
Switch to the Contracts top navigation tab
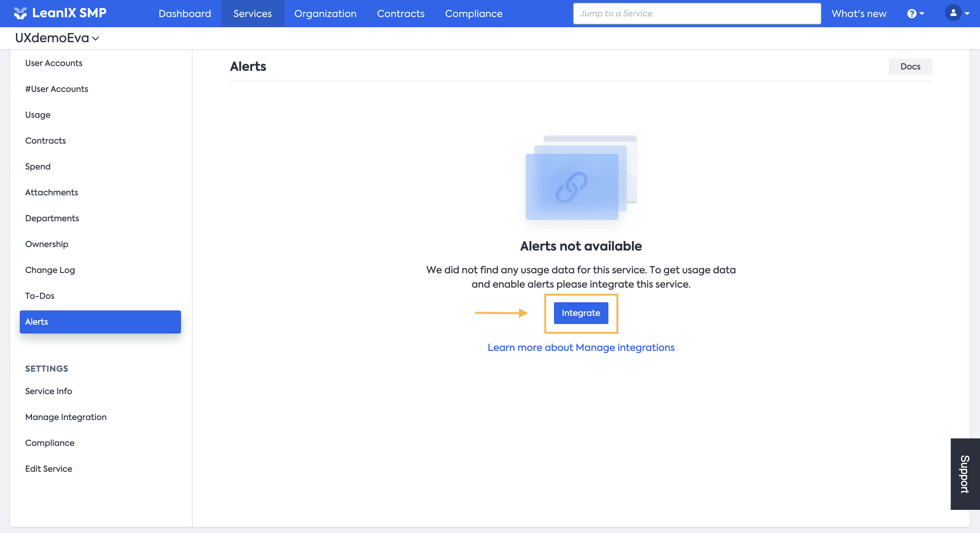click(x=400, y=14)
